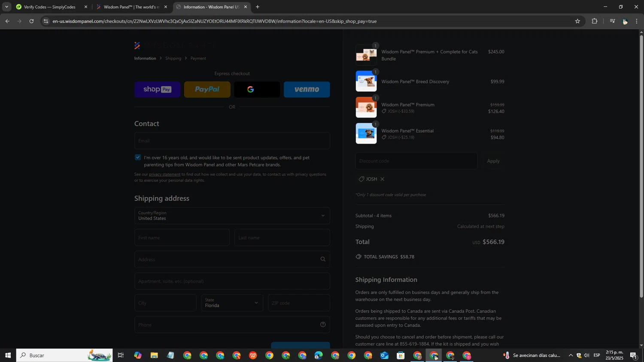Image resolution: width=644 pixels, height=362 pixels.
Task: Open the taskbar clock and date
Action: click(x=615, y=355)
